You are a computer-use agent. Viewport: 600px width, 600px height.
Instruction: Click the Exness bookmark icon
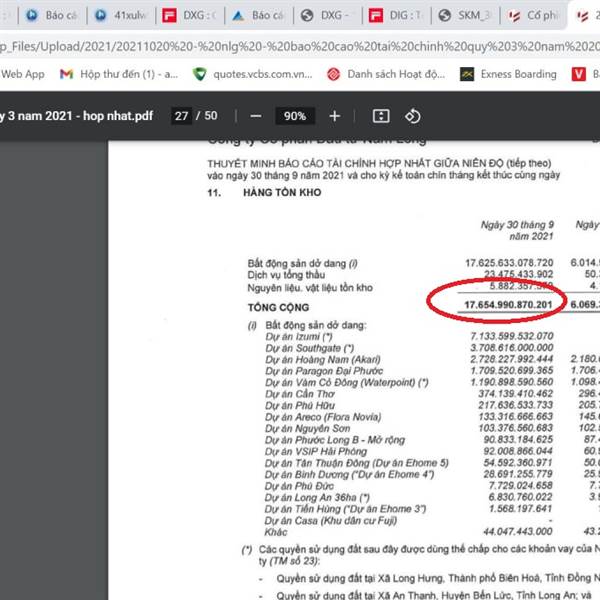[467, 74]
